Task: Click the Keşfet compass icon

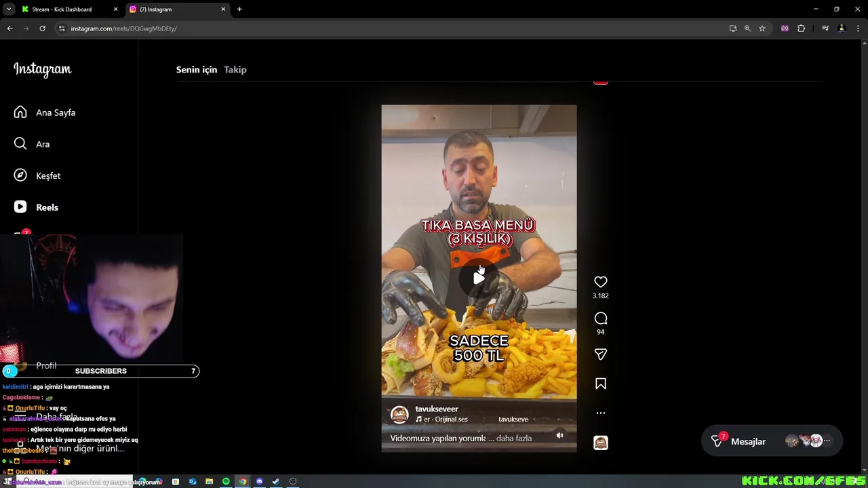Action: coord(20,176)
